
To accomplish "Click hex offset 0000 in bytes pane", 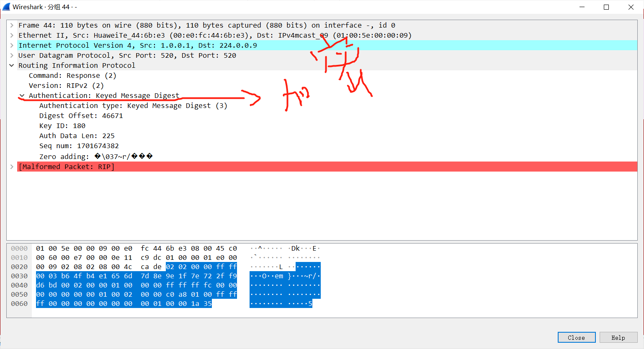I will [x=19, y=249].
